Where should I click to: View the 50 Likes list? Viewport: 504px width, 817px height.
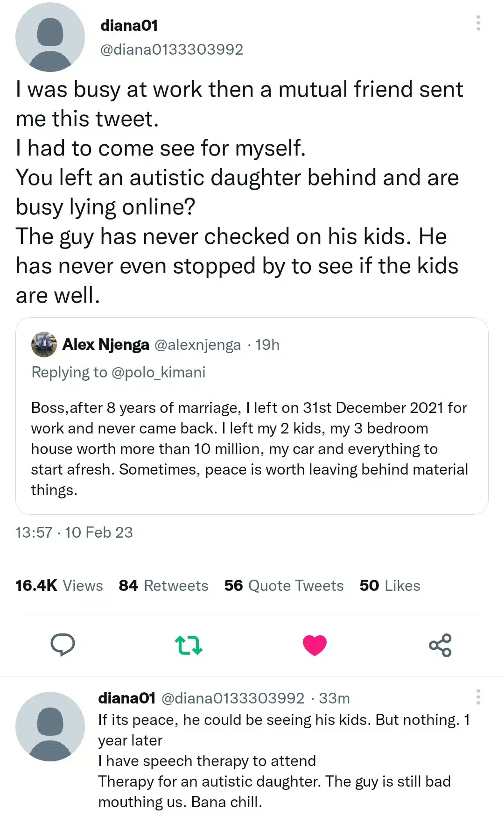pyautogui.click(x=390, y=586)
